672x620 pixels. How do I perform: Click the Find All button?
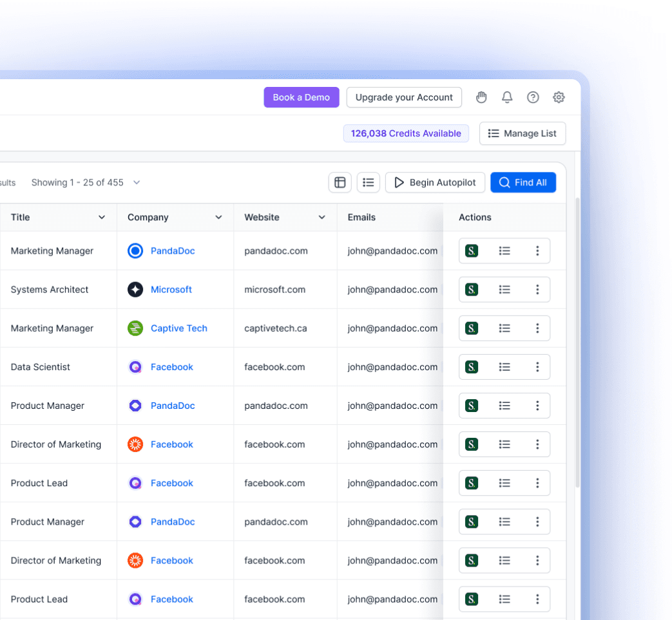(523, 182)
